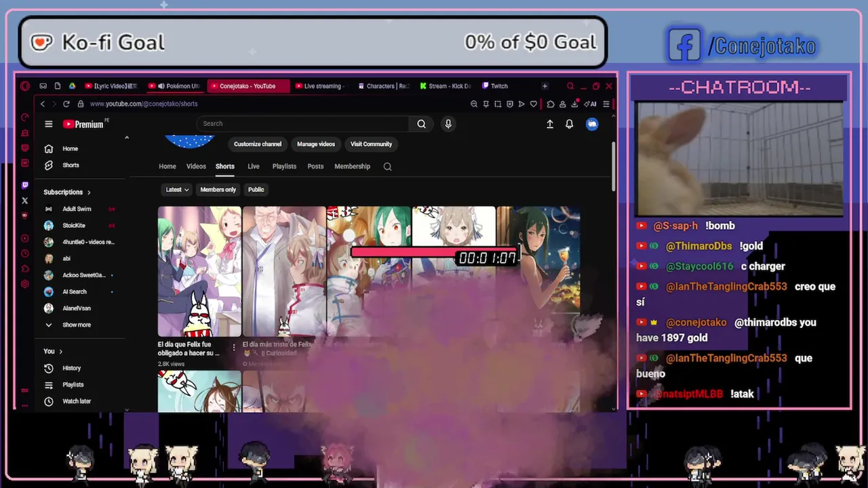Open browser downloads icon
This screenshot has width=868, height=488.
tap(574, 104)
